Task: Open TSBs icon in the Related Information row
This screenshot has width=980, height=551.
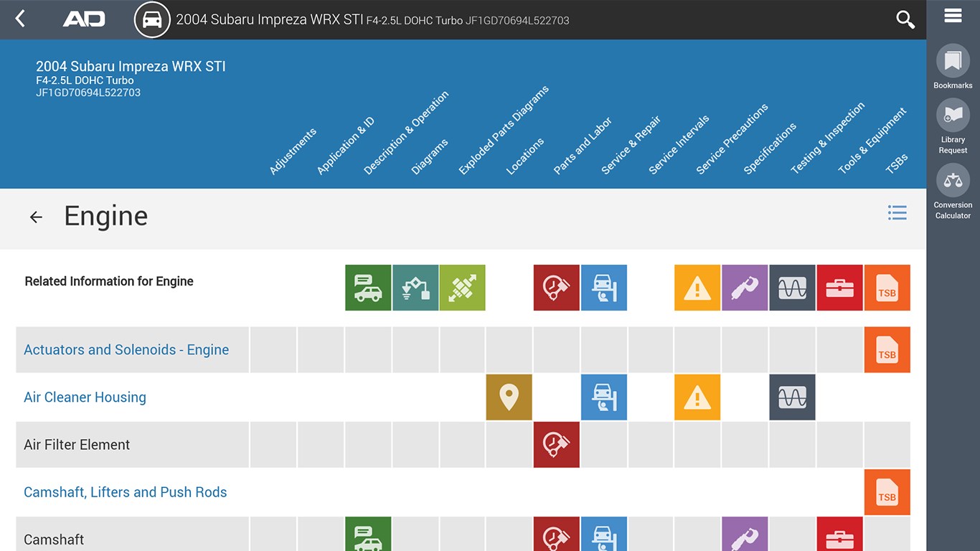Action: (x=887, y=288)
